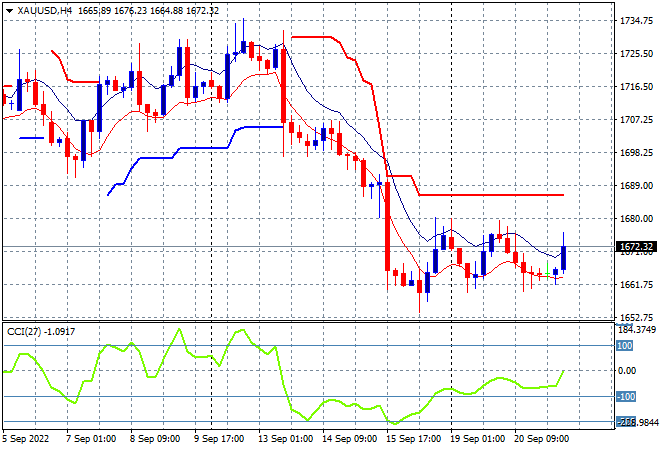Click the 184.3749 CCI scale value
Image resolution: width=660 pixels, height=450 pixels.
pos(637,330)
